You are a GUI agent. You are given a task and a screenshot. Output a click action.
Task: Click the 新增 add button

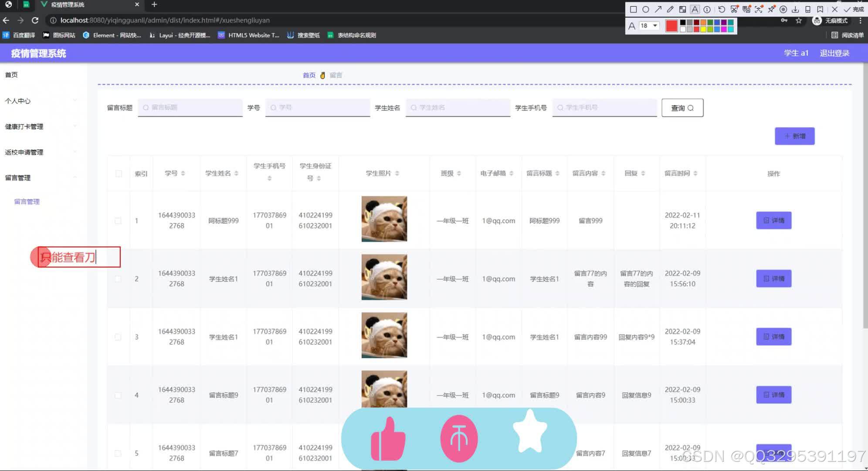(x=795, y=136)
